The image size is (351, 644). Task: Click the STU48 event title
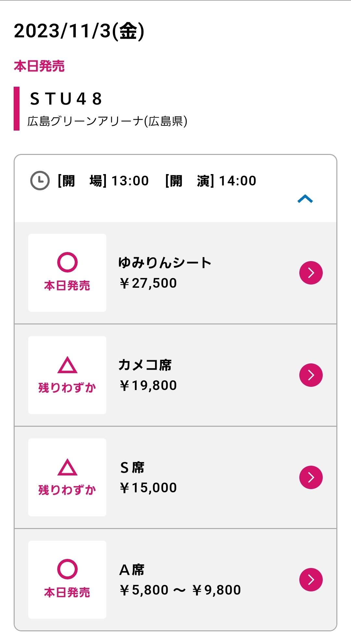tap(66, 99)
